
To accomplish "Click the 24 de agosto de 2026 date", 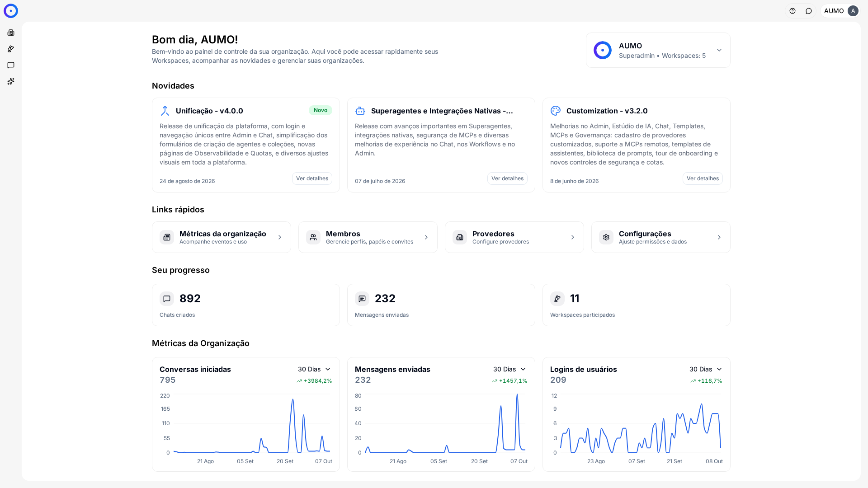I will (187, 181).
